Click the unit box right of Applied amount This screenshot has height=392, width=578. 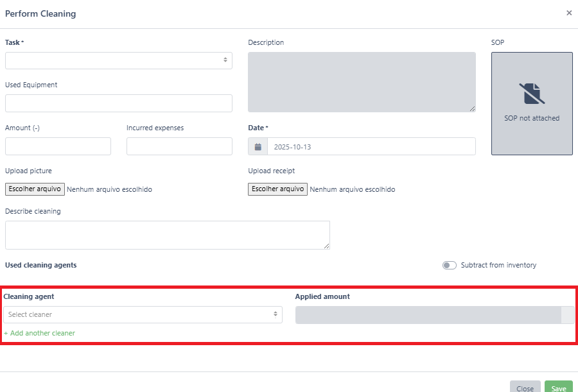coord(568,315)
